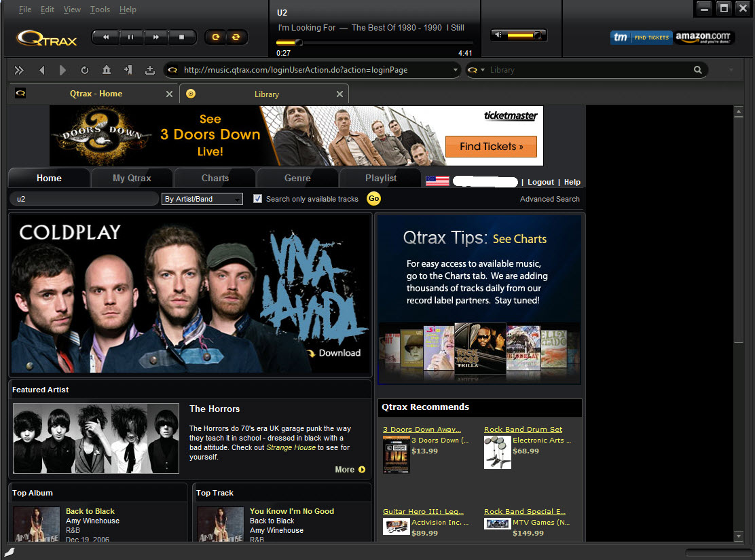Toggle the repeat-all loop button
755x560 pixels.
tap(236, 37)
